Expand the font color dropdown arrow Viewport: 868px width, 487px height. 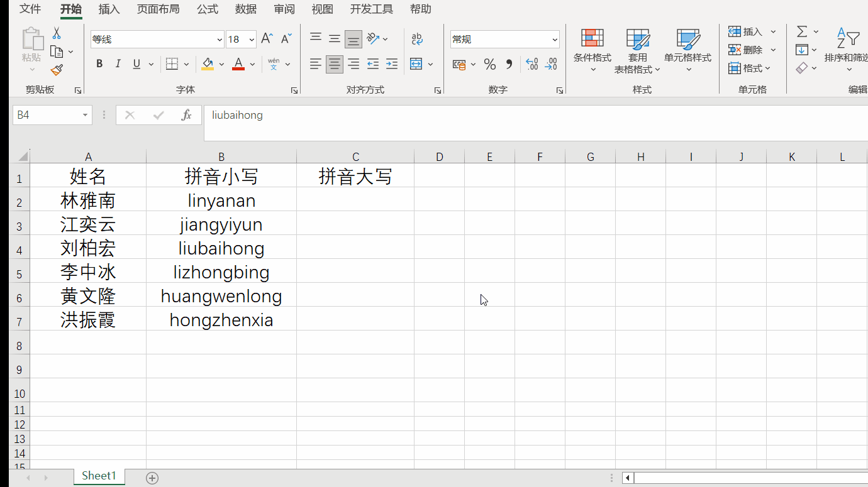coord(252,64)
